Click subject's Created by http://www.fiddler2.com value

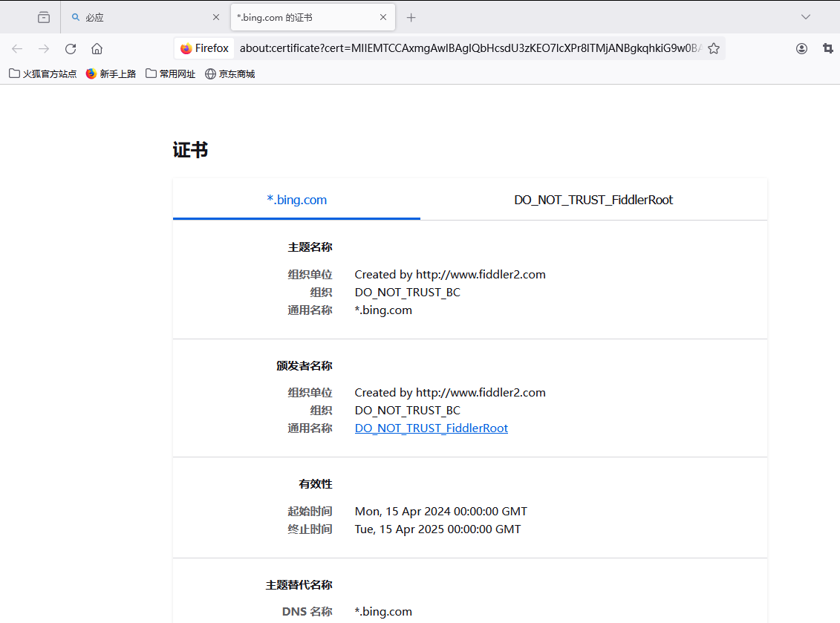coord(450,274)
